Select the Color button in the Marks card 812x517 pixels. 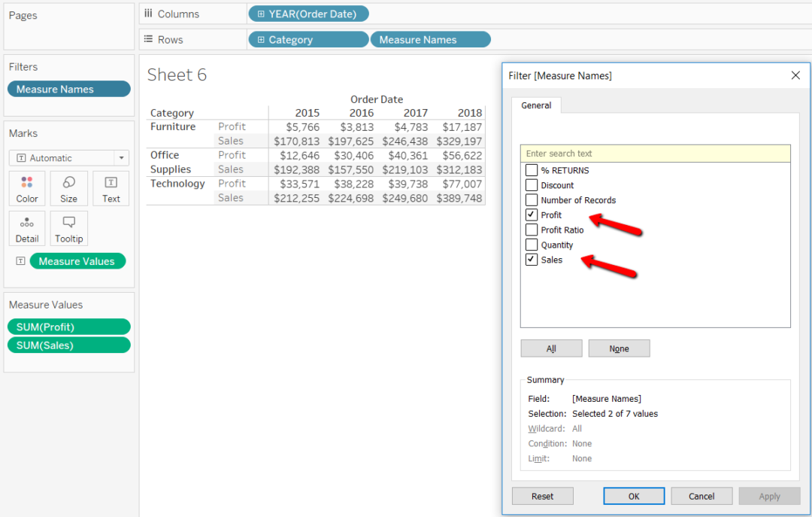26,188
